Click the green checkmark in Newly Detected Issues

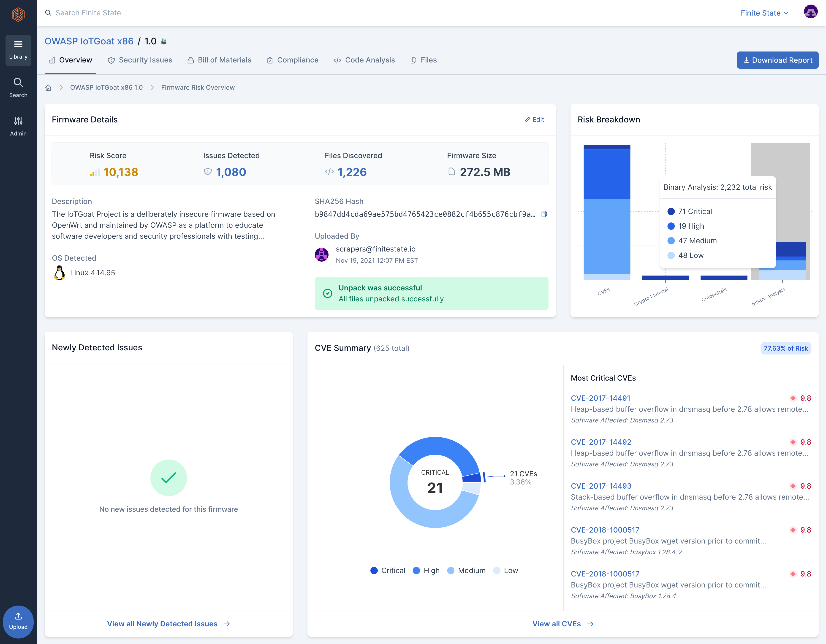[x=169, y=478]
